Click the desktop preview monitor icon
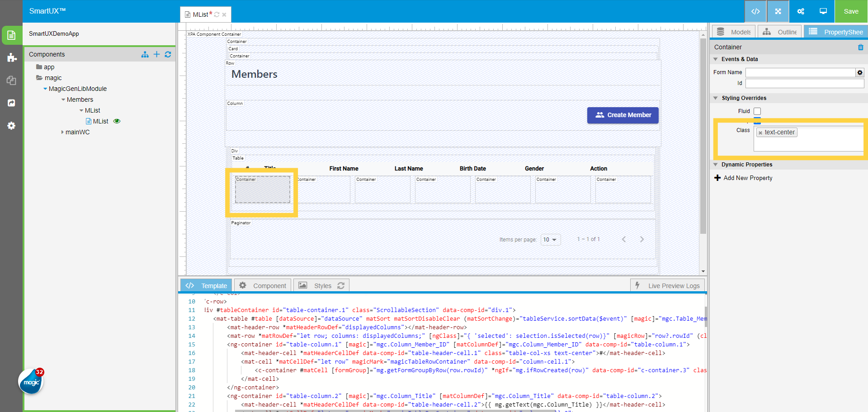 [x=823, y=11]
